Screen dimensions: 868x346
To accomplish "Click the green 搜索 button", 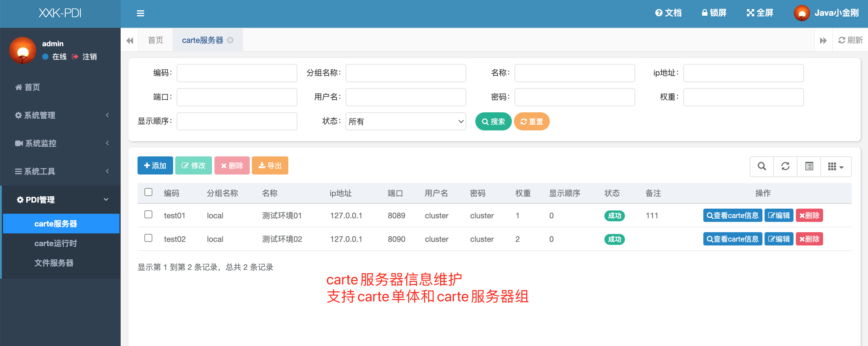I will pyautogui.click(x=493, y=121).
